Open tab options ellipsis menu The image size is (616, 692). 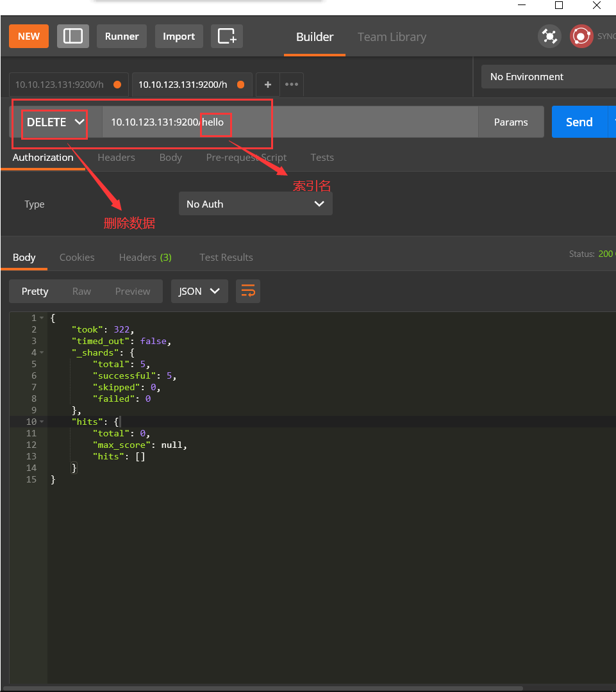[292, 85]
